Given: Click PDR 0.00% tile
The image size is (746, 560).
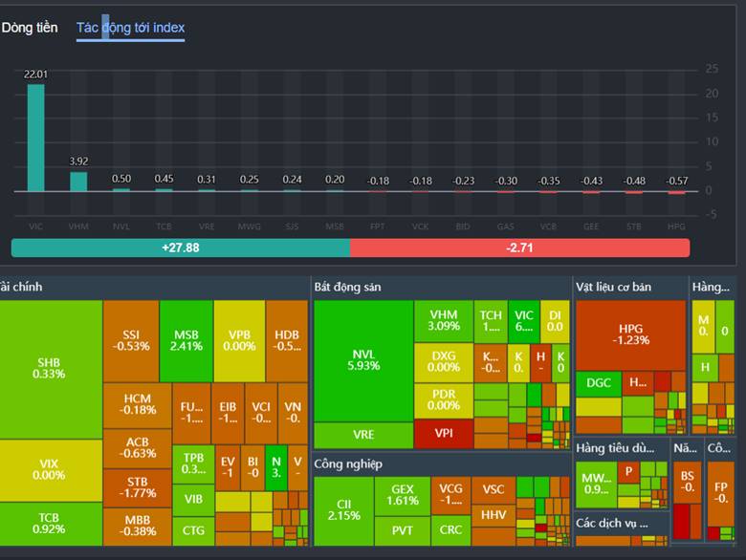Looking at the screenshot, I should tap(444, 400).
